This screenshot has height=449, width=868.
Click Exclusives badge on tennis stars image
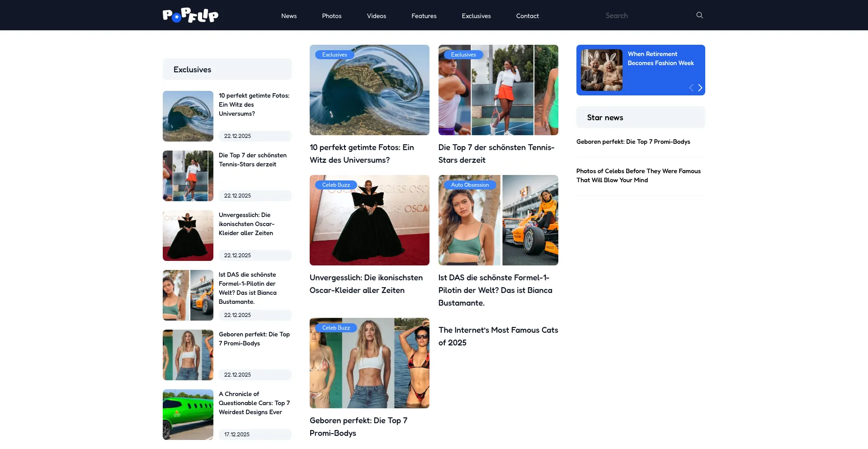pyautogui.click(x=463, y=55)
